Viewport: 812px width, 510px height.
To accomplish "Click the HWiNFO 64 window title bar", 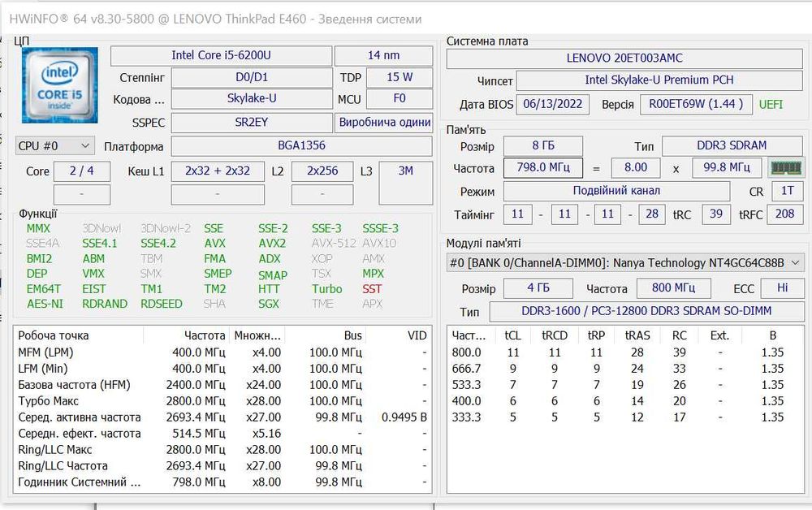I will (406, 19).
